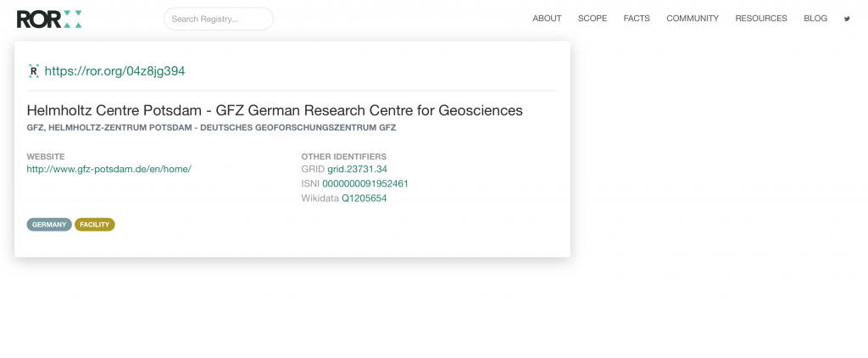Image resolution: width=868 pixels, height=358 pixels.
Task: Click the GFZ alias names subtitle
Action: coord(211,128)
